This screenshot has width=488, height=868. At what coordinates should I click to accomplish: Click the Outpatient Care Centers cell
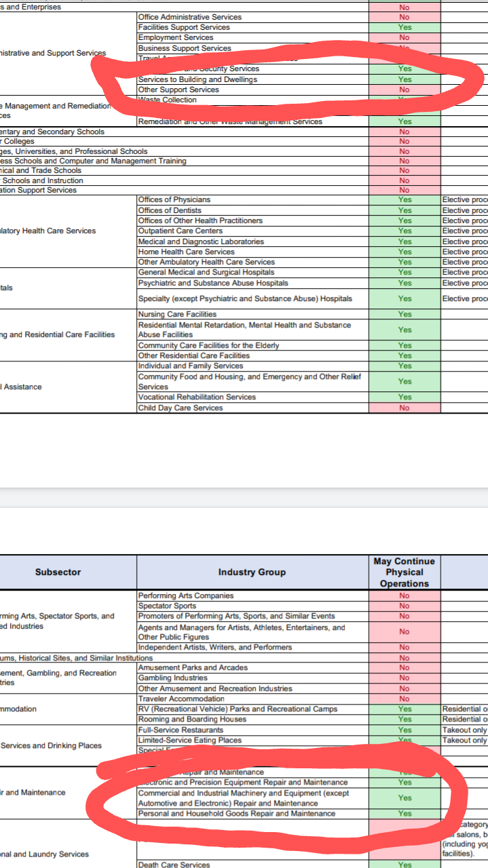point(253,231)
